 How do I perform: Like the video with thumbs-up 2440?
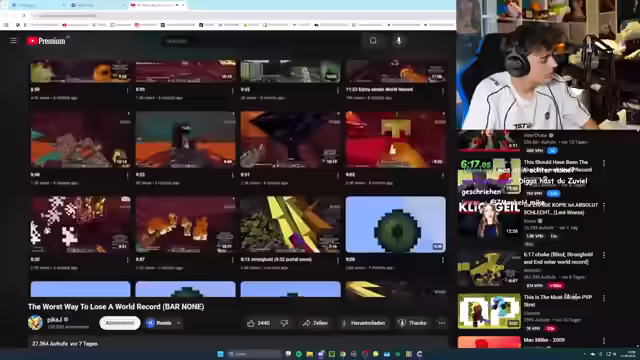click(258, 323)
